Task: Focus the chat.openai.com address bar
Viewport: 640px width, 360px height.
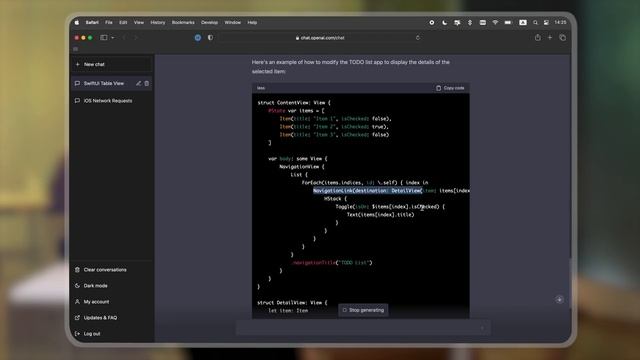Action: click(320, 38)
